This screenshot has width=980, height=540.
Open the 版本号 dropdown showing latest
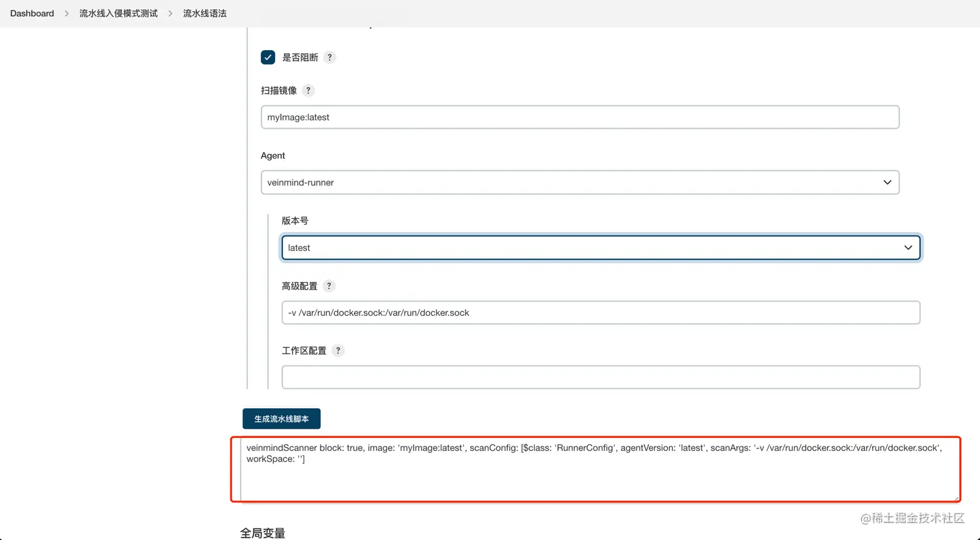pyautogui.click(x=601, y=248)
